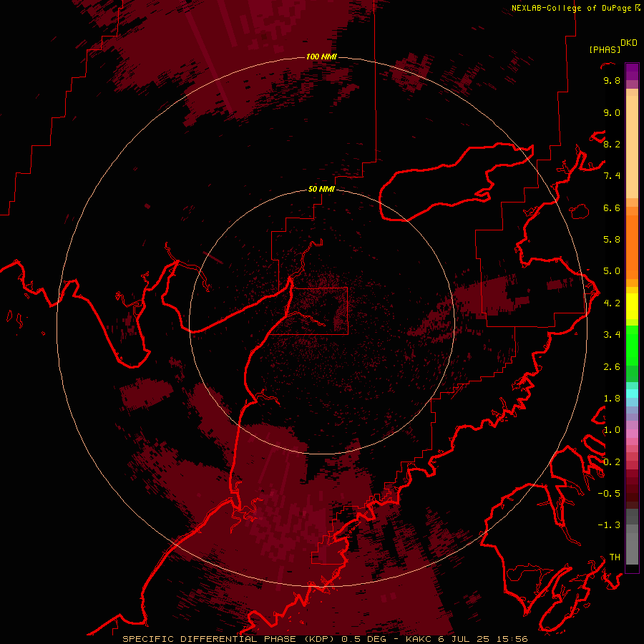Click the 1.0 scale value
Image resolution: width=644 pixels, height=644 pixels.
612,430
